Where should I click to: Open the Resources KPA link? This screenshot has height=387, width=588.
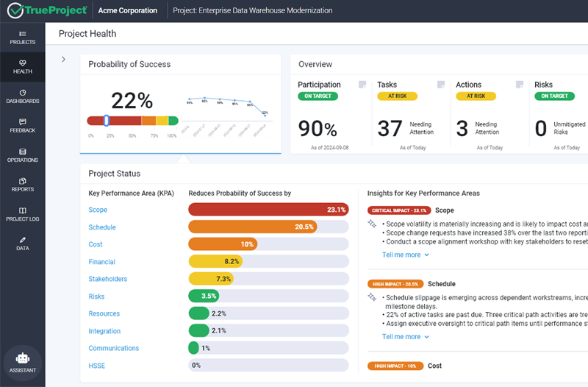point(104,313)
